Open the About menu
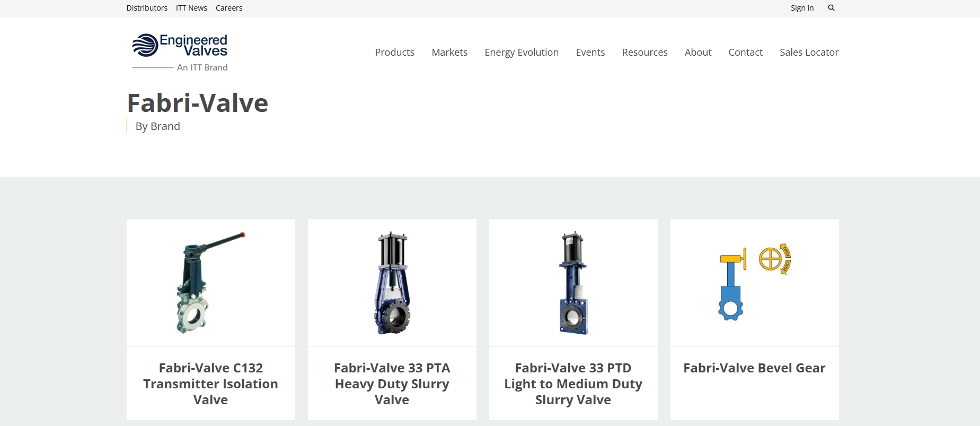 pos(698,52)
